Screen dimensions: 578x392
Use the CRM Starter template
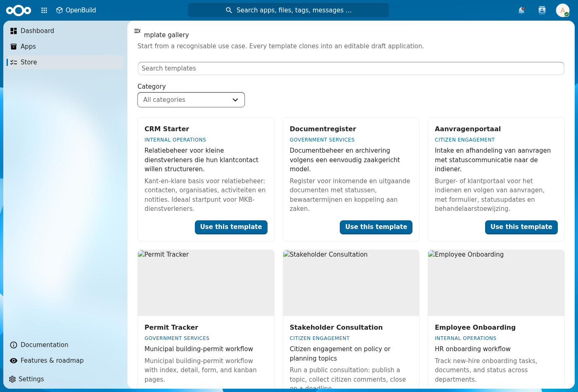pyautogui.click(x=231, y=227)
